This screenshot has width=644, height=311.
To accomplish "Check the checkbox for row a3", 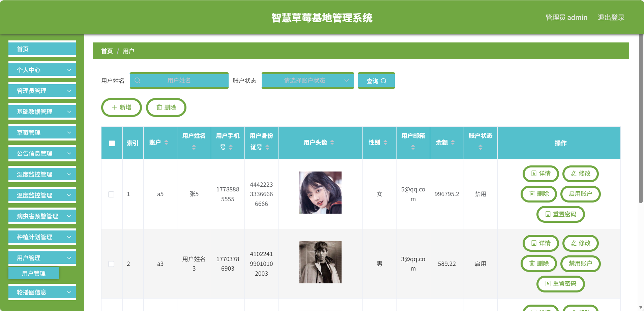I will coord(111,264).
